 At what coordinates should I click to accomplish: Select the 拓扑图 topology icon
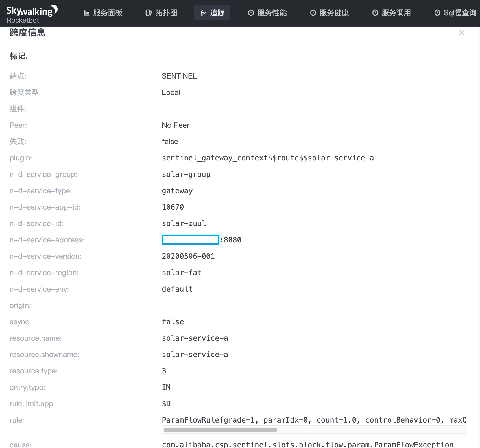pyautogui.click(x=149, y=13)
